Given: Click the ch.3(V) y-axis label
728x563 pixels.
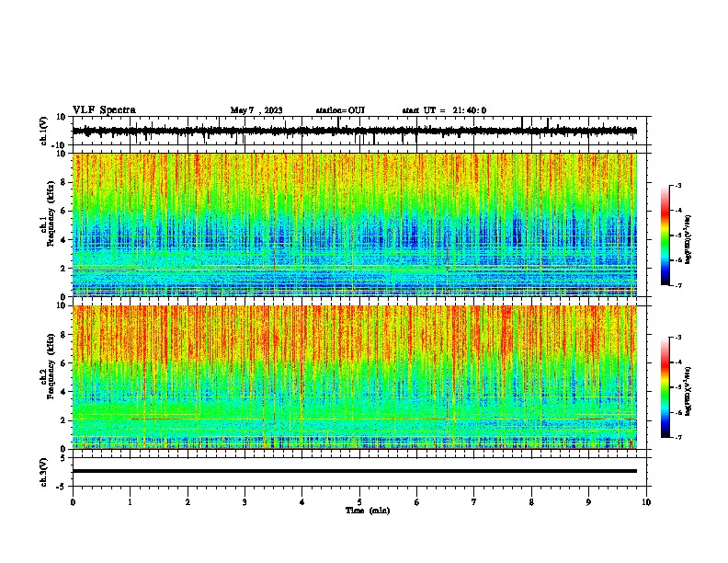Looking at the screenshot, I should pos(43,472).
